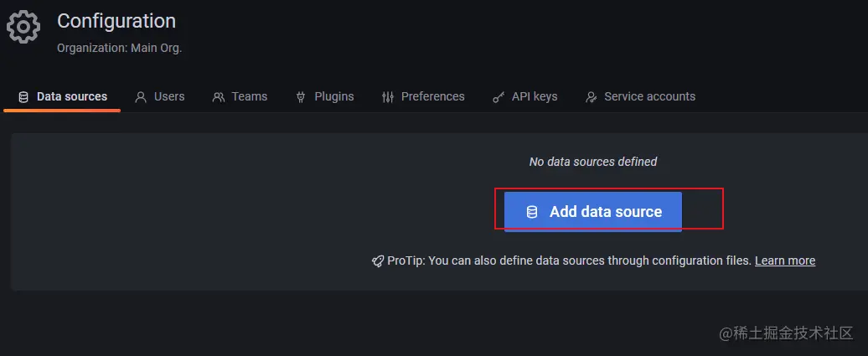The image size is (868, 356).
Task: Open the API keys tab
Action: pos(535,96)
